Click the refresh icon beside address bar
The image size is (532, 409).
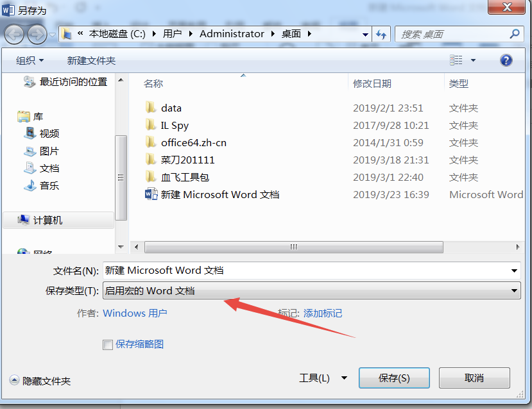click(x=381, y=34)
